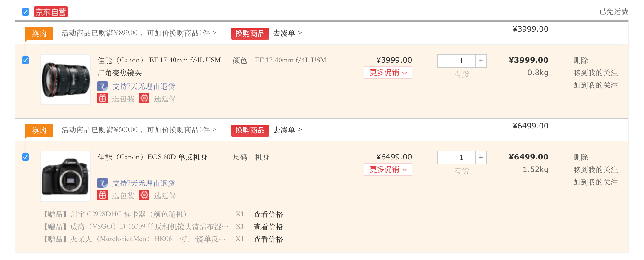The height and width of the screenshot is (260, 644).
Task: Deselect the Canon EF 17-40mm lens checkbox
Action: coord(25,60)
